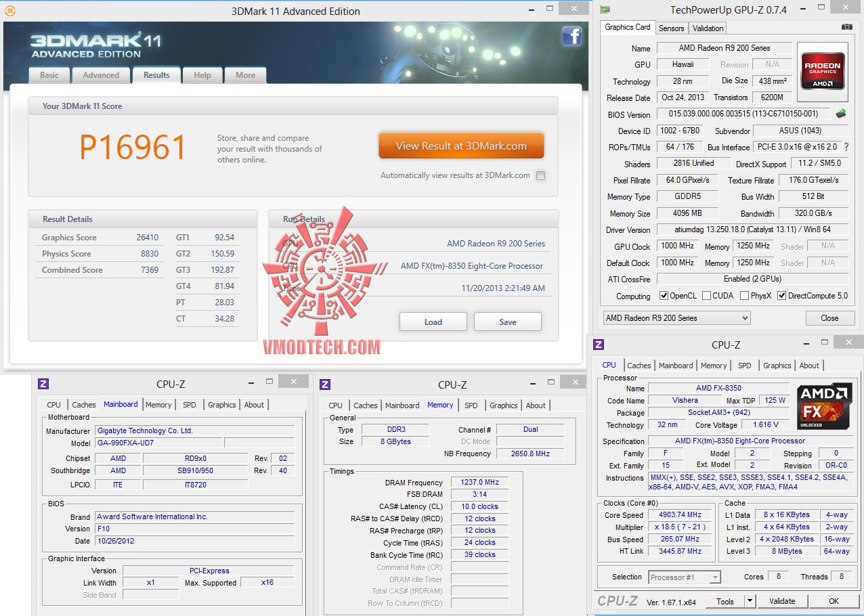Click the CAS# Latency value 10.0 clocks
864x616 pixels.
479,506
